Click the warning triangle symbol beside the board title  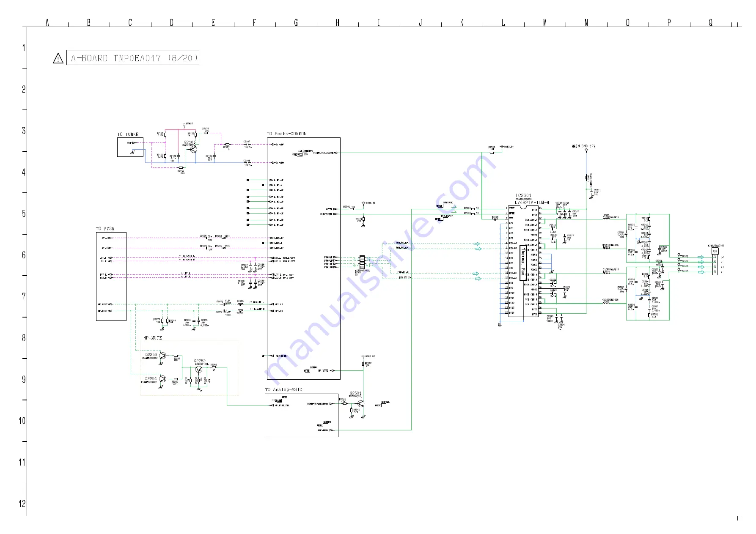pos(58,58)
